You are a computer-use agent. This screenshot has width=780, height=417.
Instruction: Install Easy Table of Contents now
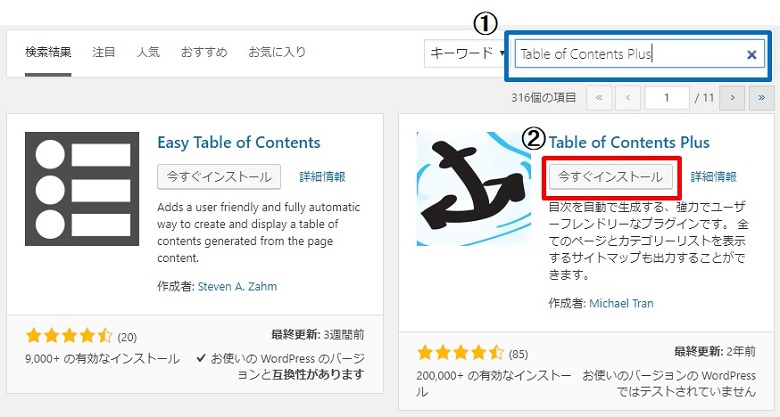coord(219,176)
